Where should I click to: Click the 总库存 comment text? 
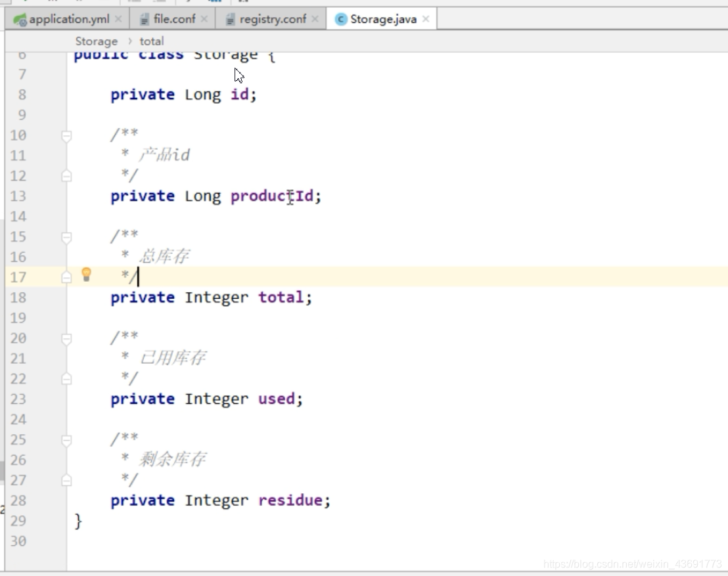[x=164, y=255]
